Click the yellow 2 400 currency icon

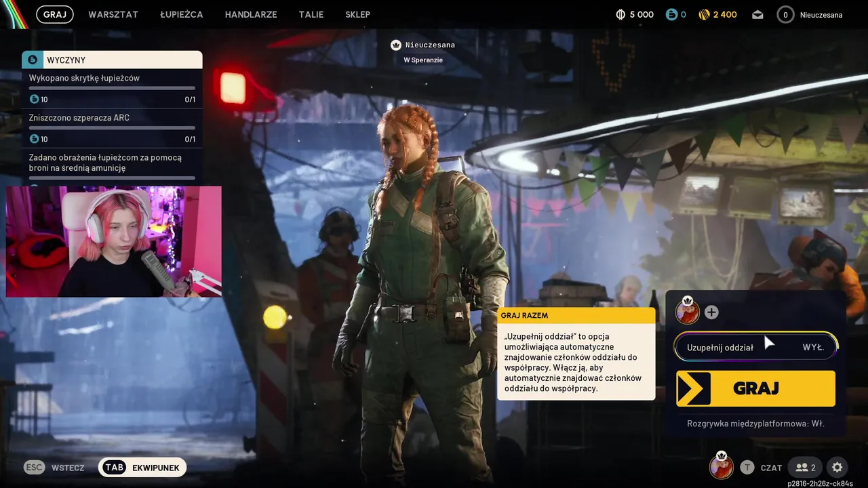[x=704, y=14]
